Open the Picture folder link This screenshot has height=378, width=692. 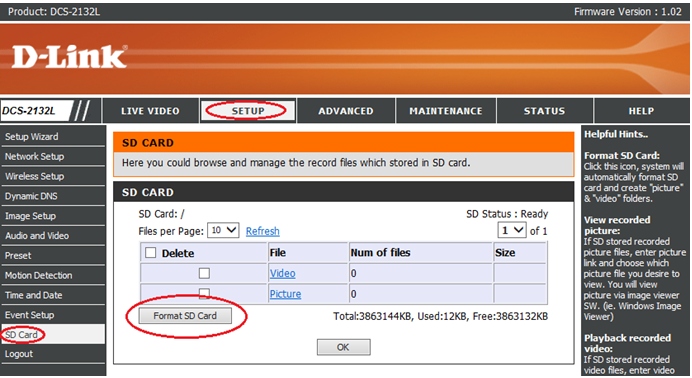[x=286, y=294]
